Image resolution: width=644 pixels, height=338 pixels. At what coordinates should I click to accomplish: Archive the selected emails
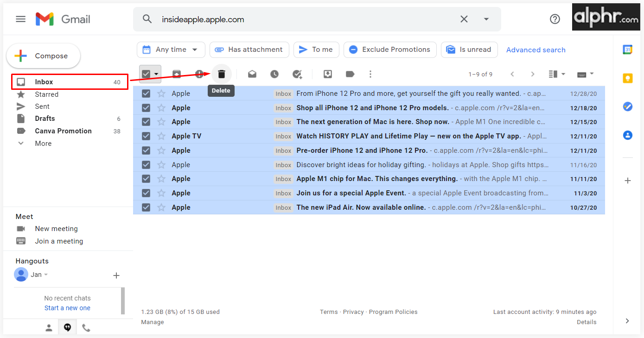[177, 74]
